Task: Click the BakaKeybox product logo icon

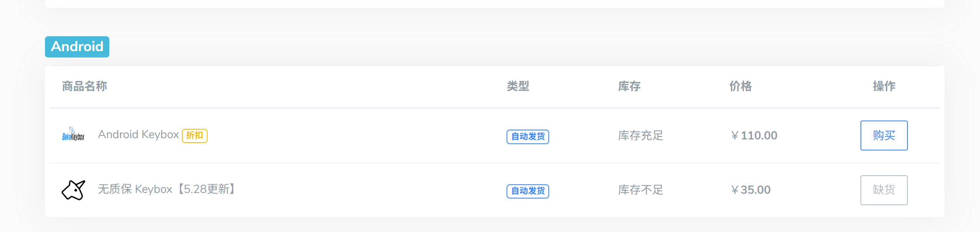Action: [73, 134]
